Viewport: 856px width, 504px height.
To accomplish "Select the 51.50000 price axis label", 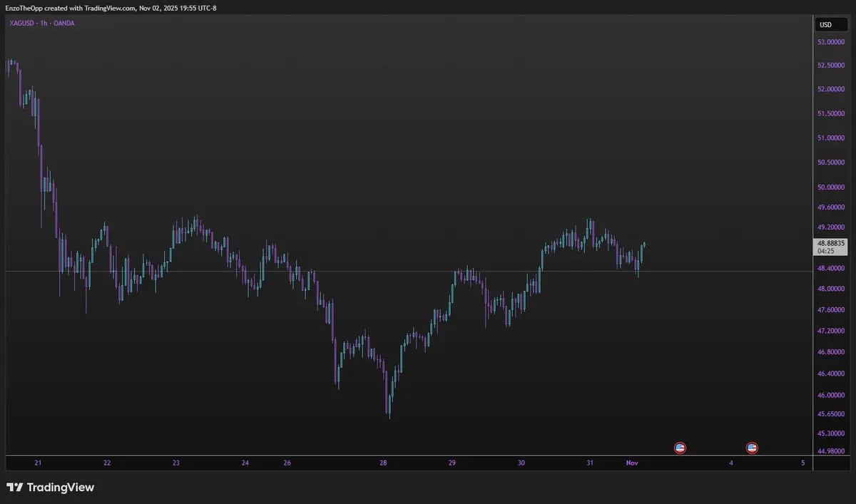I will (x=831, y=113).
